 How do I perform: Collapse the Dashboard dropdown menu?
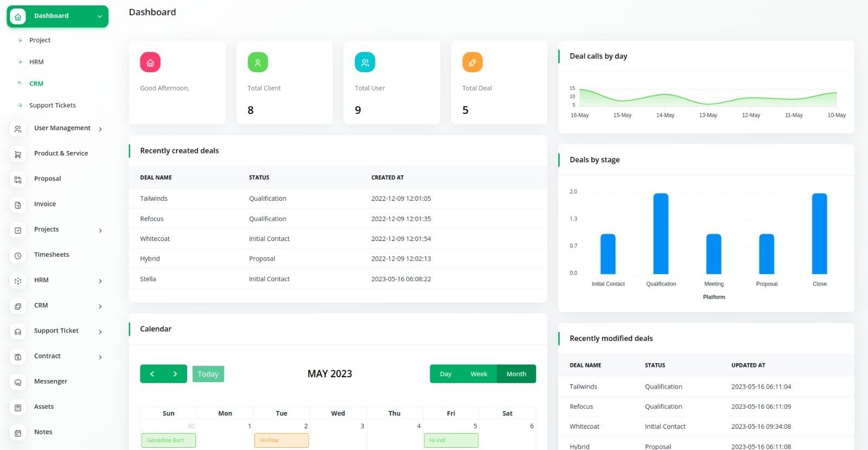[x=99, y=16]
